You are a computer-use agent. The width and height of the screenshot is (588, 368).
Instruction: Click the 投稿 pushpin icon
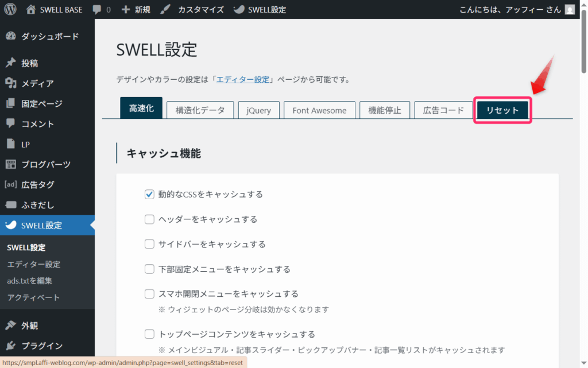(11, 63)
